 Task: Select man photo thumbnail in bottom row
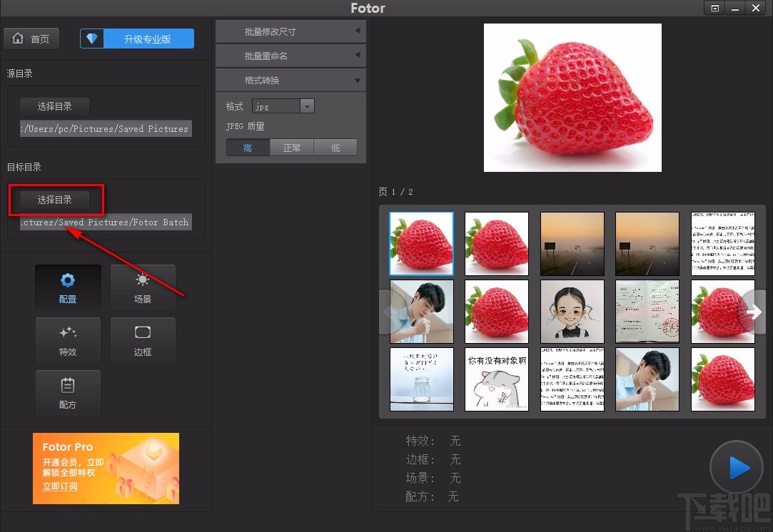coord(647,379)
